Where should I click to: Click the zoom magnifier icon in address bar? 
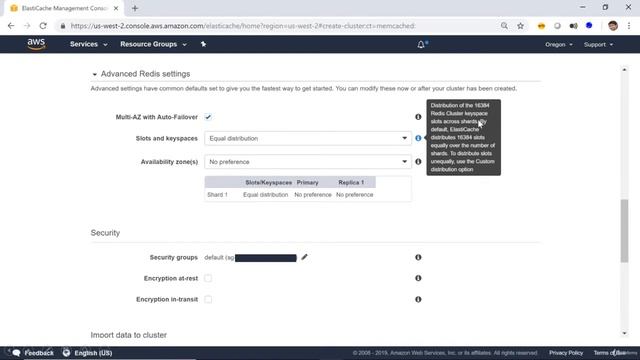(x=504, y=26)
